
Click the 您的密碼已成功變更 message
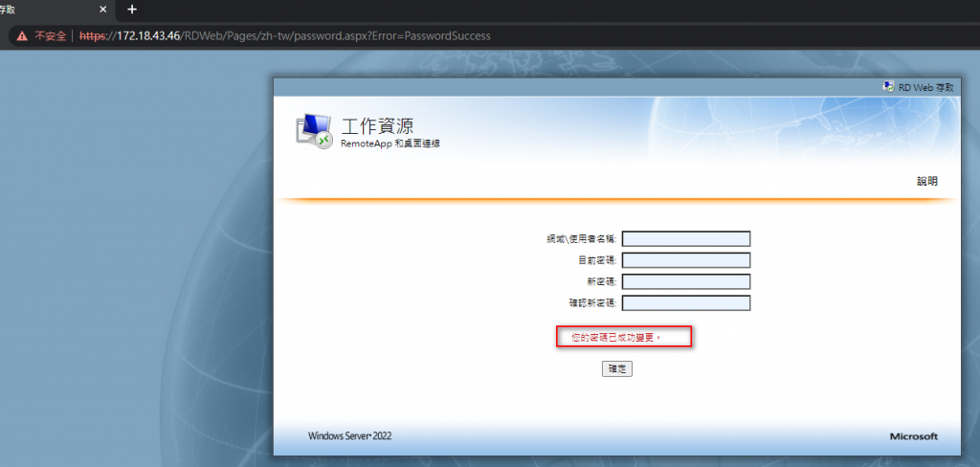point(616,337)
